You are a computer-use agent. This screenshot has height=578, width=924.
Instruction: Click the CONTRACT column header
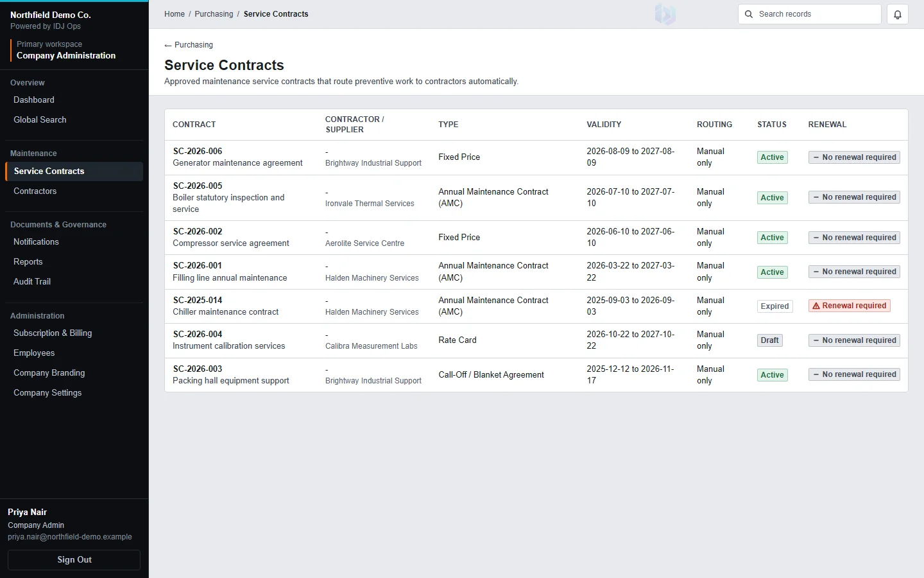(x=194, y=125)
